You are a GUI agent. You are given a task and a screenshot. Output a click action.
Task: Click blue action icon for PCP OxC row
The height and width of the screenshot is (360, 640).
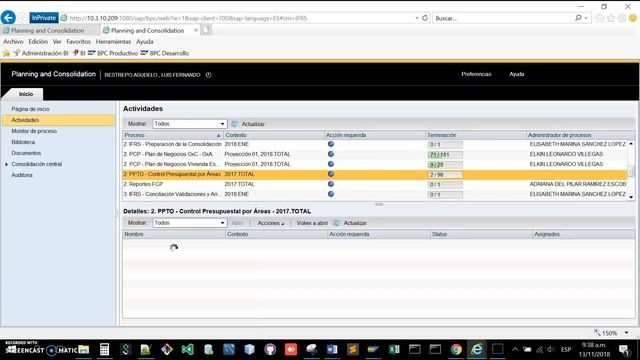(x=331, y=154)
